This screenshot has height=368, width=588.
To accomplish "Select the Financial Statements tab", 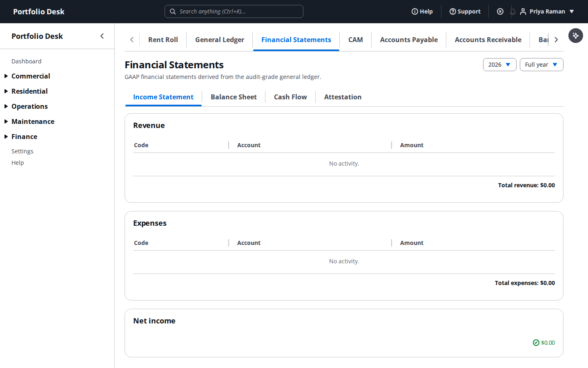I will (x=296, y=40).
